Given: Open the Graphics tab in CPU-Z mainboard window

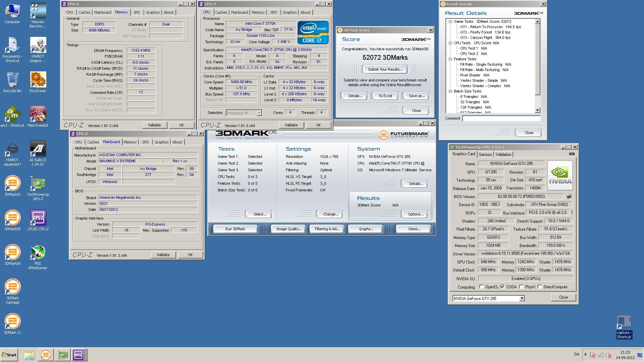Looking at the screenshot, I should tap(161, 142).
